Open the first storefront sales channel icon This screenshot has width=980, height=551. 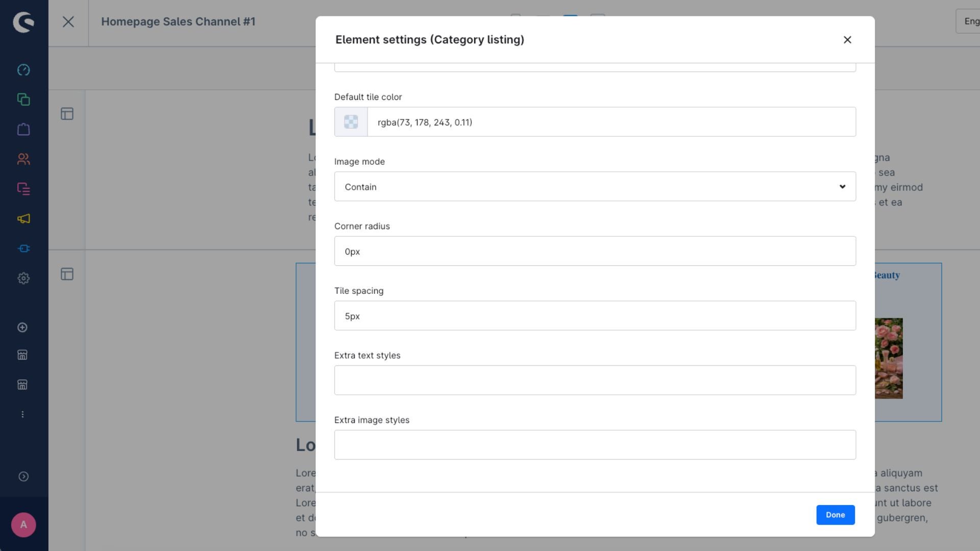[x=22, y=355]
